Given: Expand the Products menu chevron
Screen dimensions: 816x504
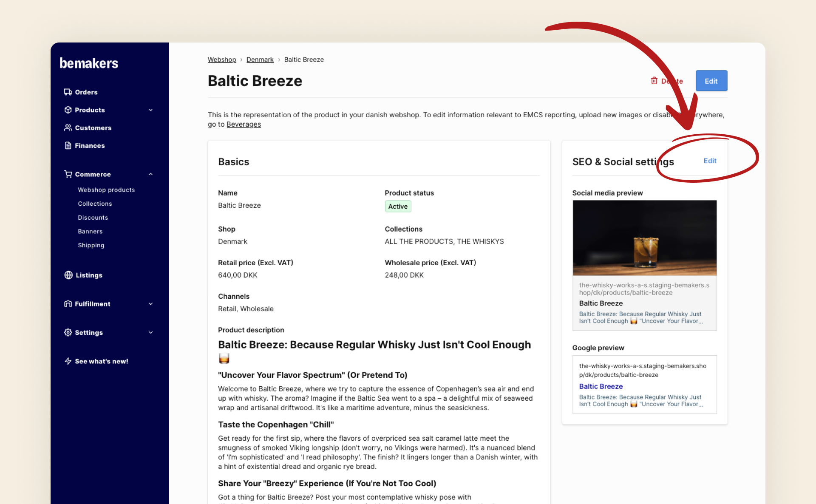Looking at the screenshot, I should (x=150, y=110).
